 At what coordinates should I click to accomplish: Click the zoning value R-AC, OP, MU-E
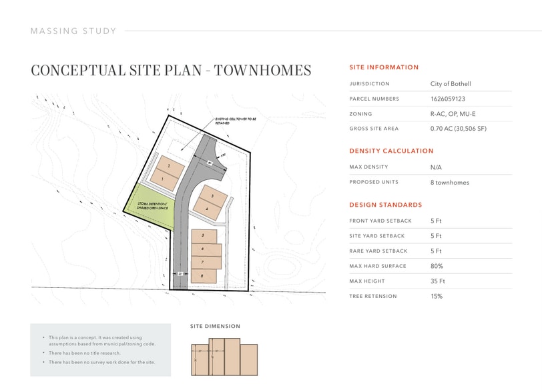pyautogui.click(x=453, y=114)
